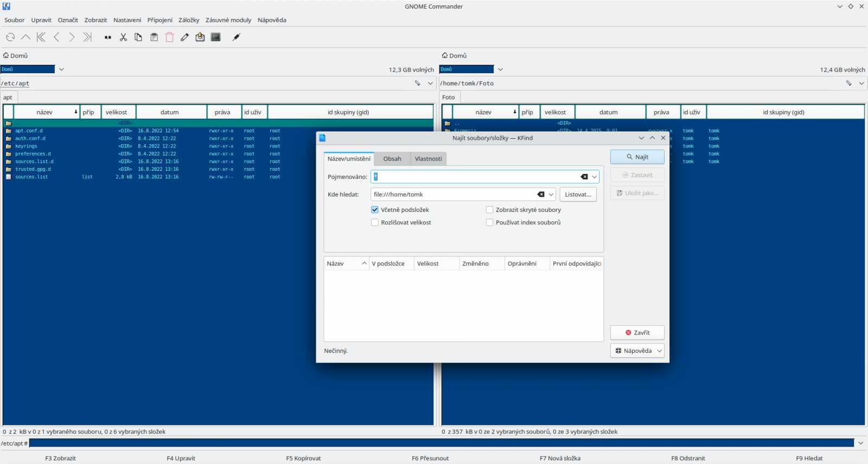This screenshot has width=868, height=464.
Task: Sort left pane by datum column header
Action: [171, 112]
